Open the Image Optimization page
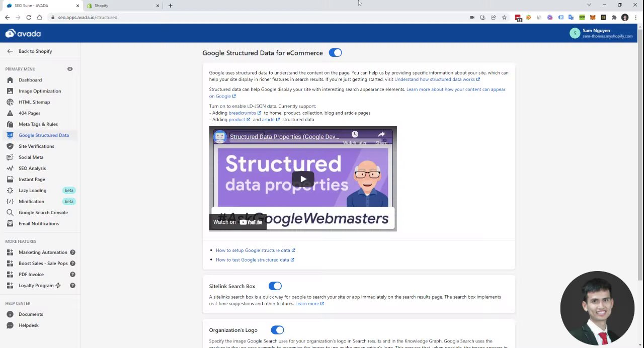Viewport: 644px width, 348px height. 40,91
